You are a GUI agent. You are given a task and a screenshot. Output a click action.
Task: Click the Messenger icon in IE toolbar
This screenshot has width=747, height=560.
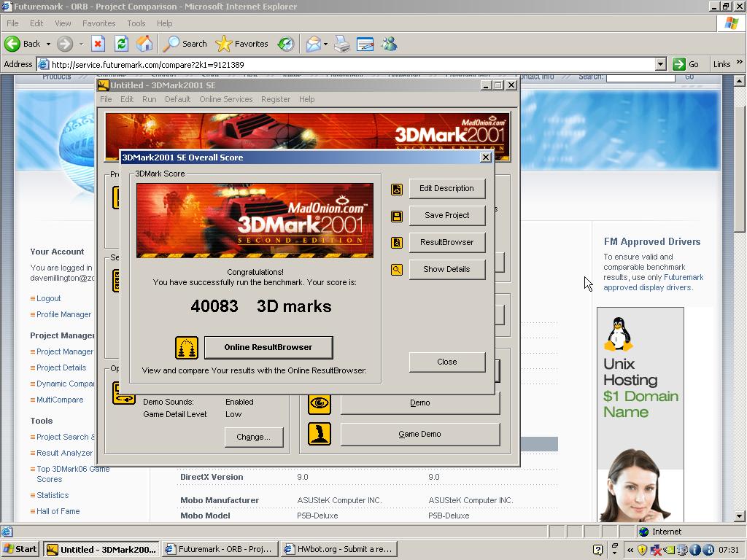[390, 44]
